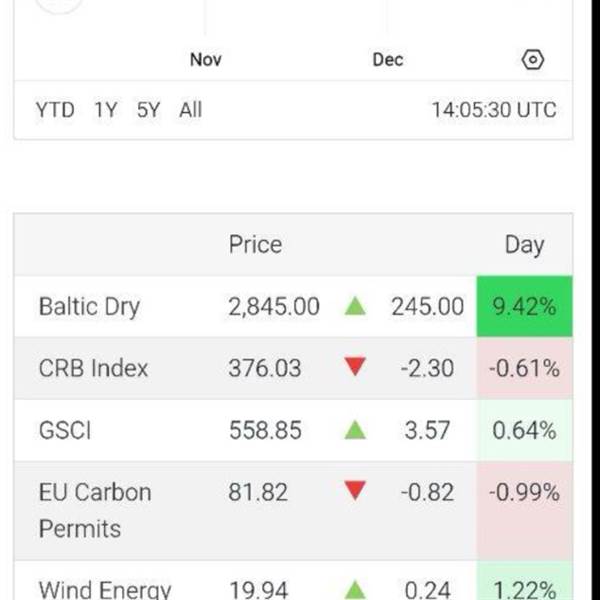Sort table by Day column header
600x600 pixels.
(x=524, y=244)
